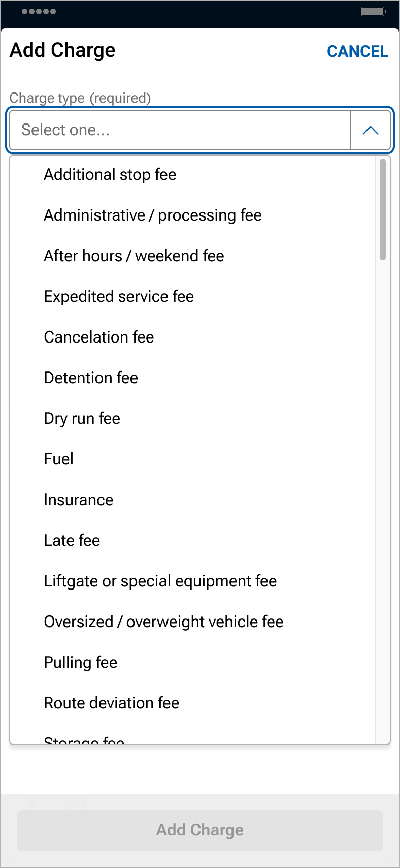Select Oversized / overweight vehicle fee
Viewport: 400px width, 868px height.
click(163, 622)
